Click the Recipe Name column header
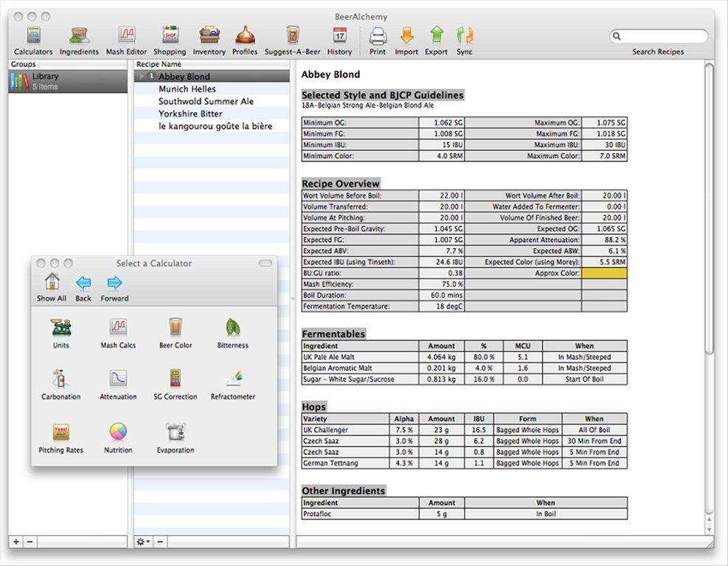This screenshot has width=728, height=566. [212, 64]
